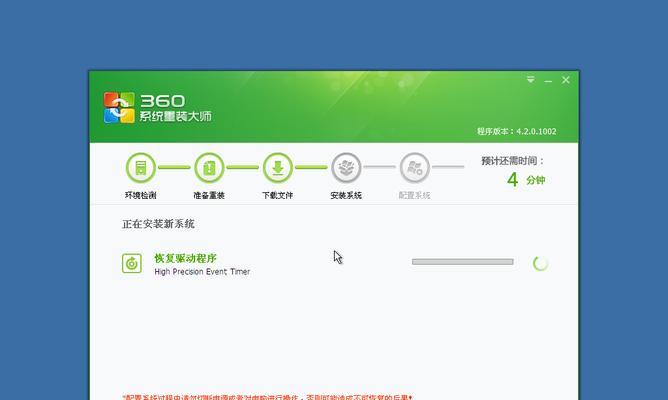Select the 配置系统 step icon
Screen dimensions: 668x400
point(415,167)
